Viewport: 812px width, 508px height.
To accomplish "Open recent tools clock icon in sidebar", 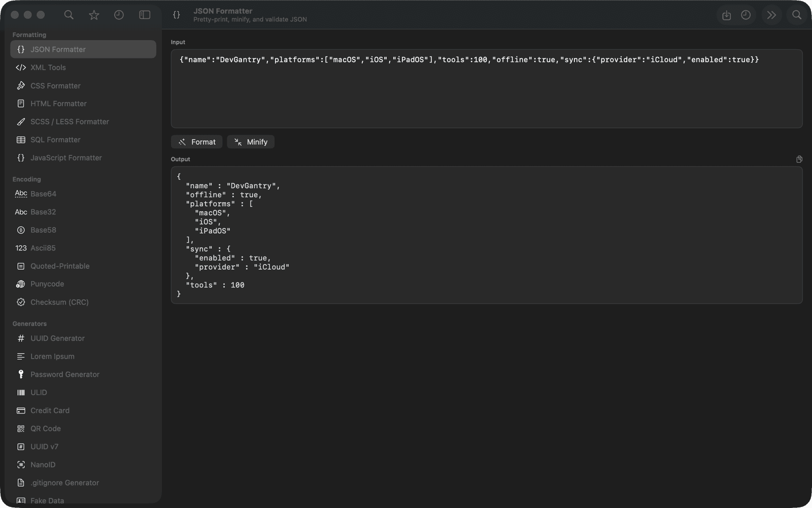I will click(x=119, y=15).
